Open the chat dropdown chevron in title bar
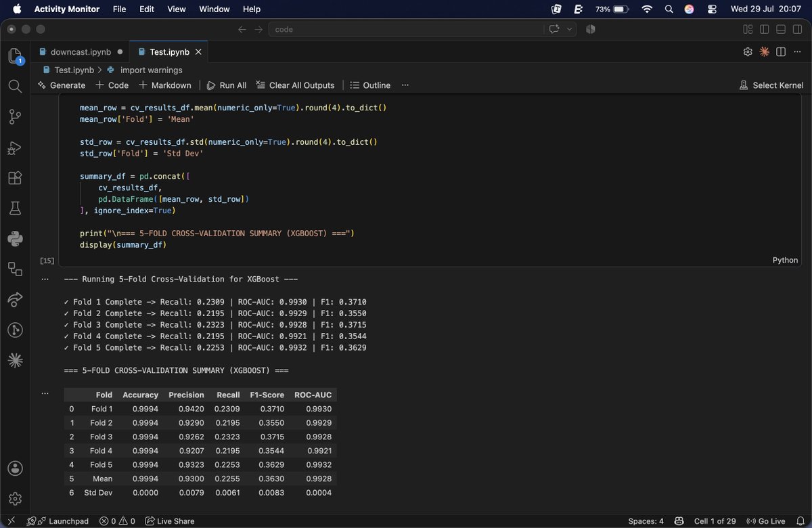 pos(570,29)
